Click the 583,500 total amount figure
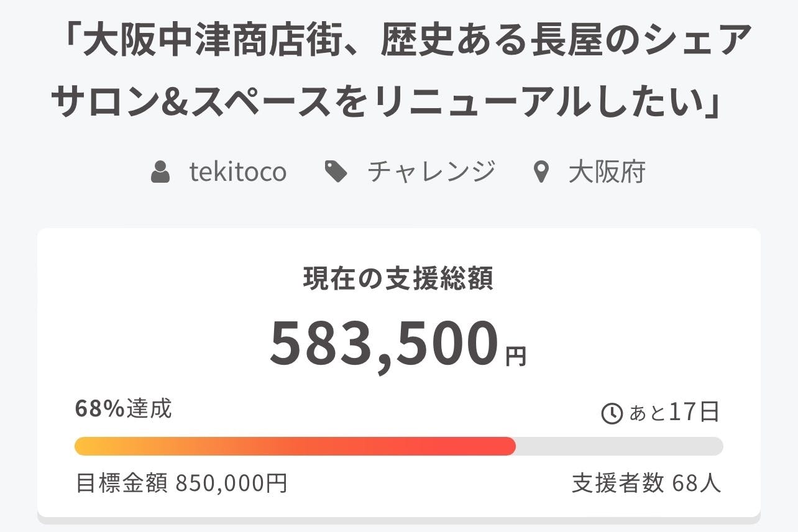 pos(384,344)
